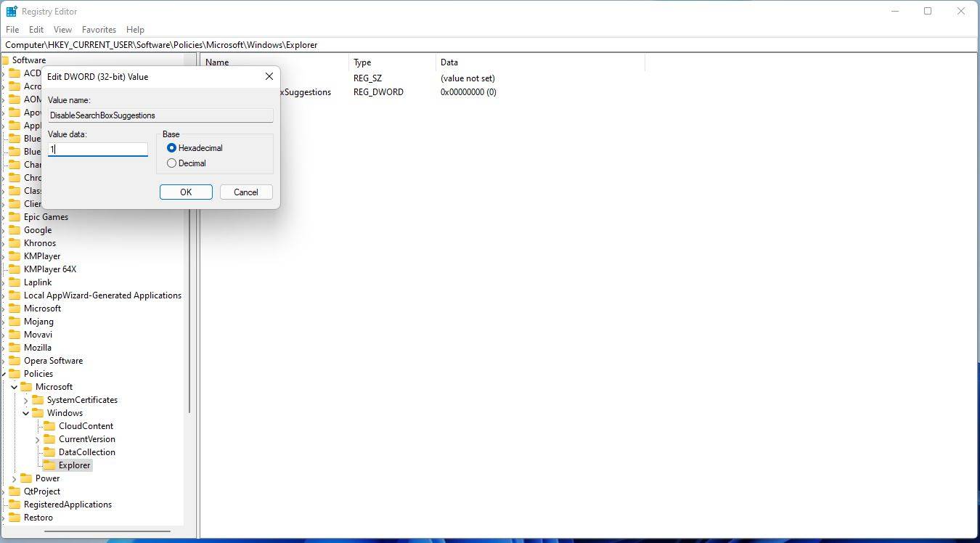Select the Opera Software folder icon
This screenshot has height=543, width=980.
[16, 360]
